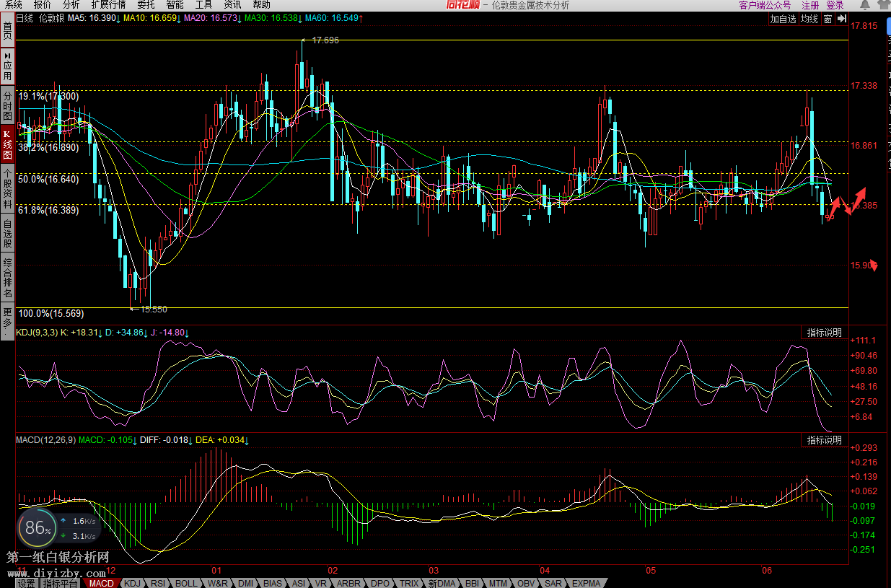Screen dimensions: 891x588
Task: Select the KDJ indicator tab
Action: coord(132,583)
